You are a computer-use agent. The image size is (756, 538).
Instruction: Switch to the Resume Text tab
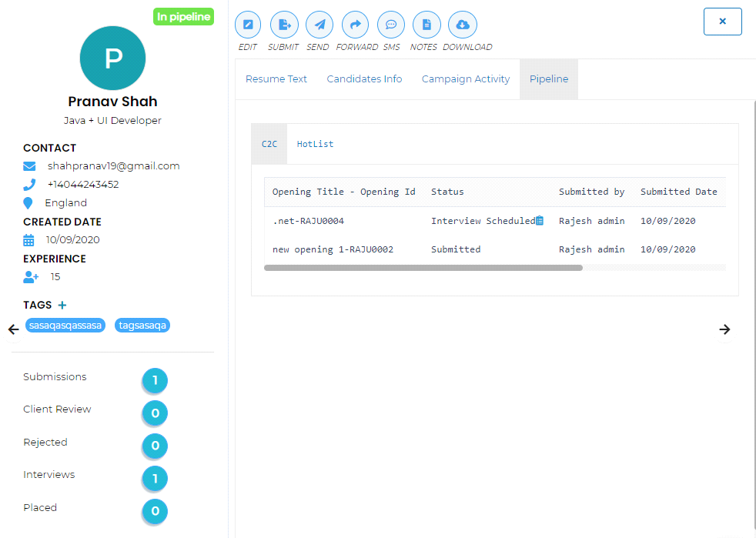coord(276,79)
